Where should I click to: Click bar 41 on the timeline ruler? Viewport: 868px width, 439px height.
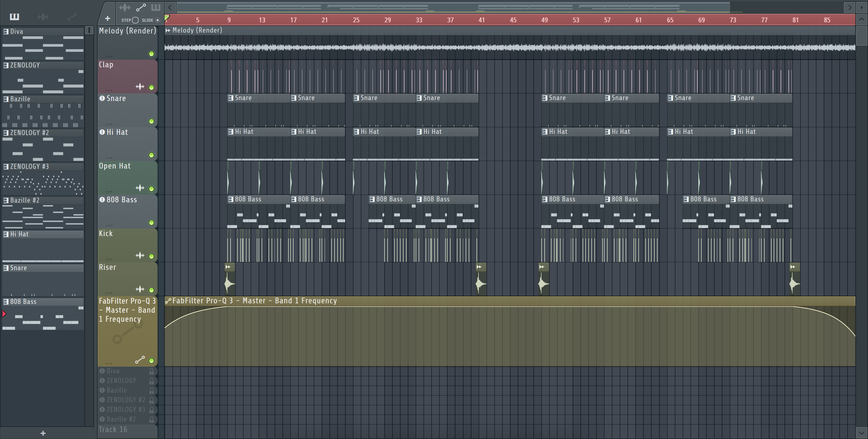[482, 20]
